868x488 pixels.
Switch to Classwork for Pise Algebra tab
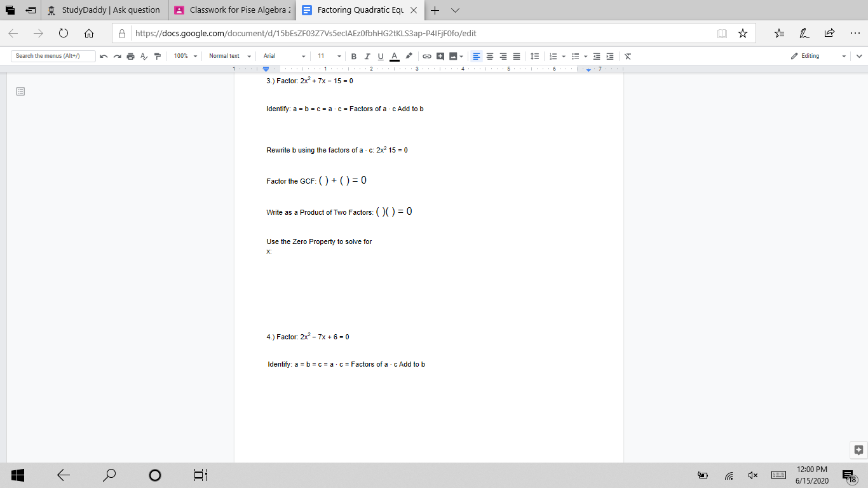233,10
